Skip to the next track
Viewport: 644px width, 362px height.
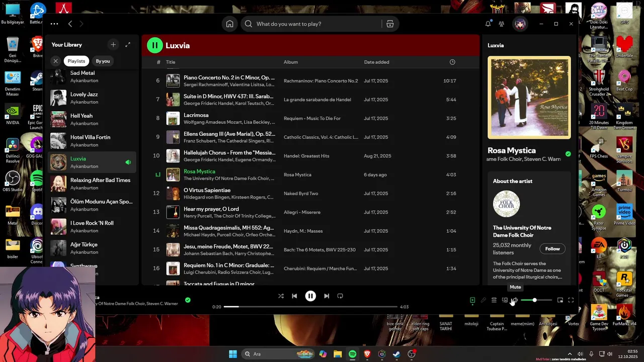327,296
